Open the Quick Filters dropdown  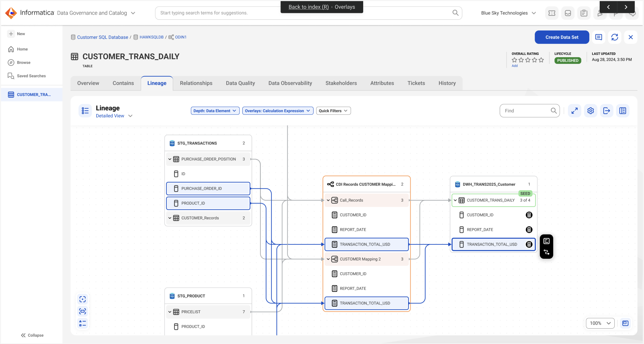333,111
